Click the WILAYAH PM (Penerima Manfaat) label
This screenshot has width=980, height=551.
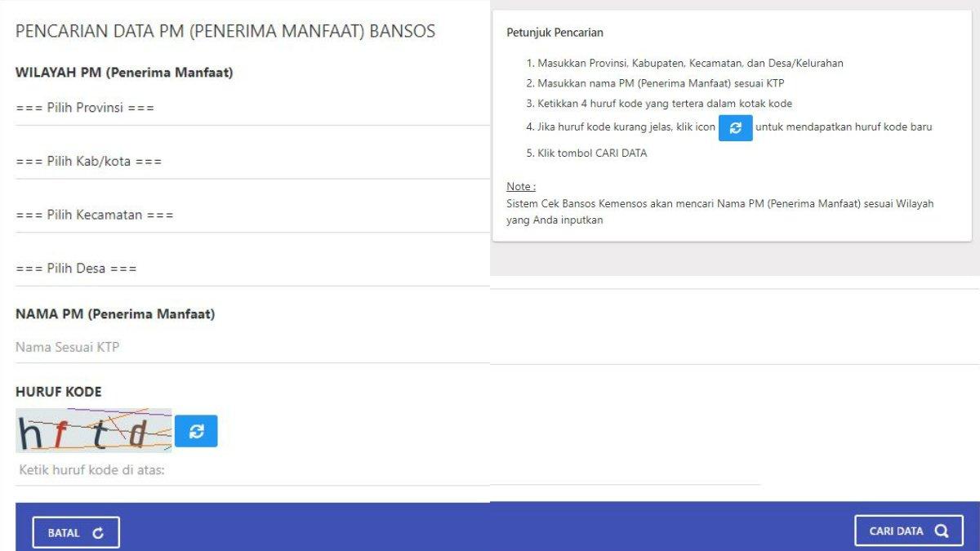click(124, 73)
